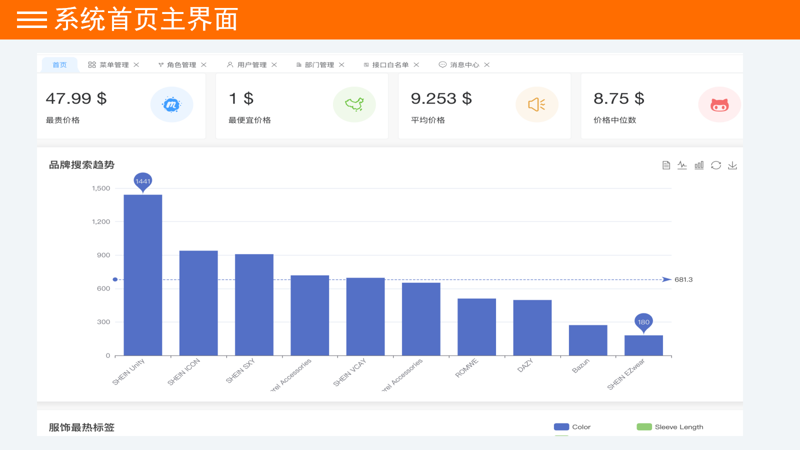The height and width of the screenshot is (450, 800).
Task: Click the 47.99 $ value
Action: pyautogui.click(x=76, y=98)
